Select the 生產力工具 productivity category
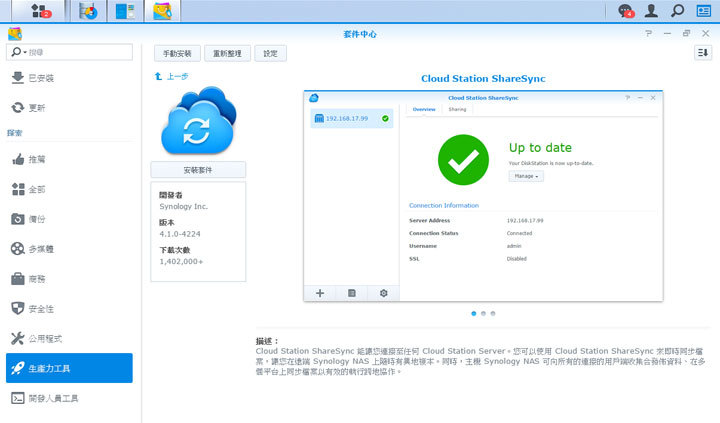The width and height of the screenshot is (720, 423). coord(69,368)
